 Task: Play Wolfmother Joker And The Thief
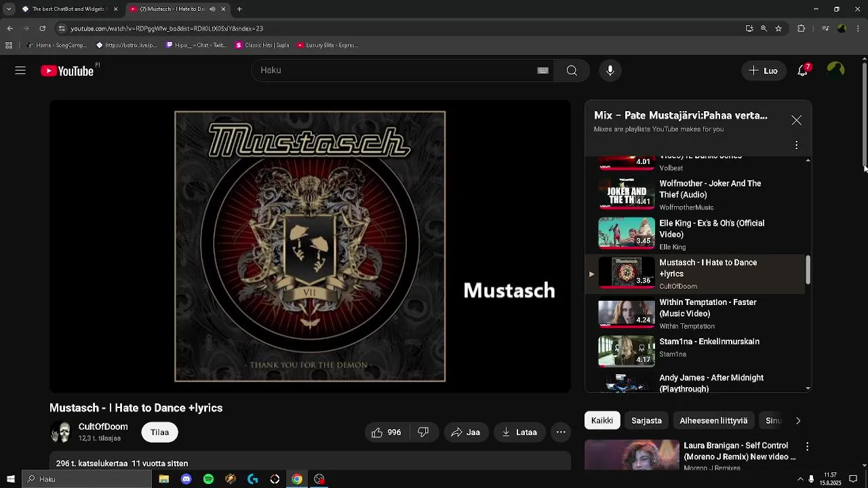[694, 195]
